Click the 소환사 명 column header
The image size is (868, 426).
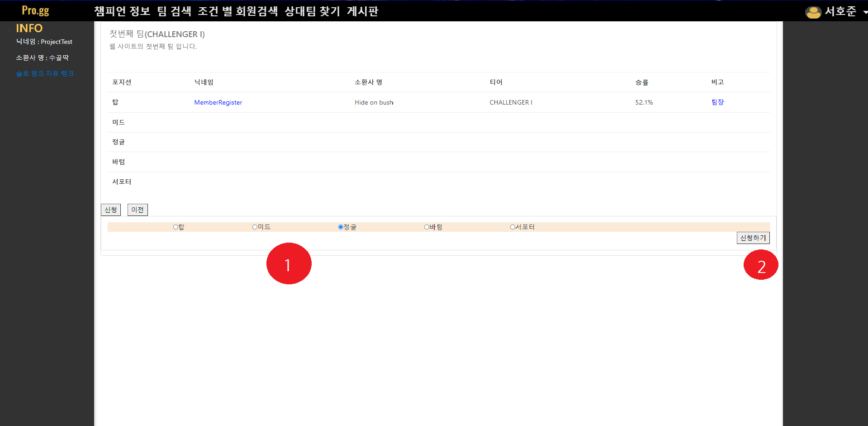[368, 82]
